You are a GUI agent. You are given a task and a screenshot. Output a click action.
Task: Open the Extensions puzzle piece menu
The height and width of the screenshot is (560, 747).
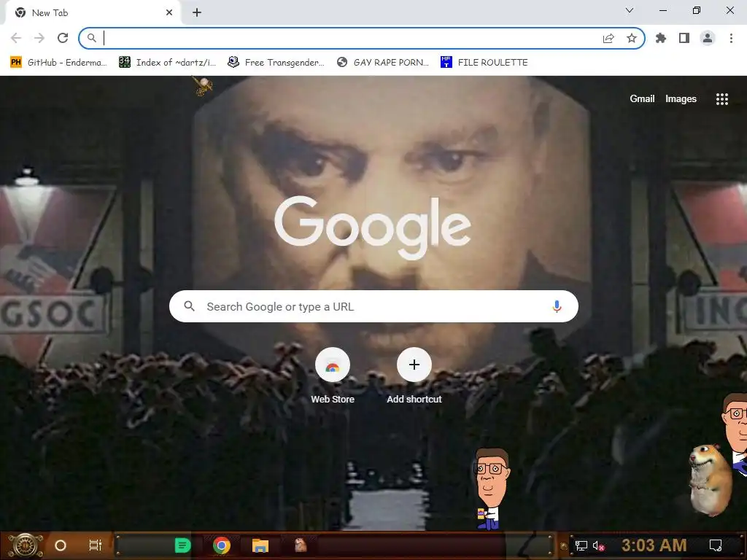661,38
